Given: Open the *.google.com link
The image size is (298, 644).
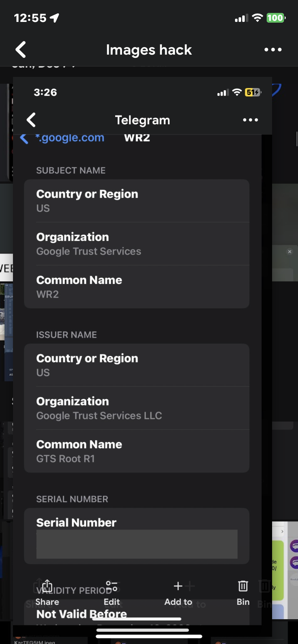Looking at the screenshot, I should (x=70, y=138).
